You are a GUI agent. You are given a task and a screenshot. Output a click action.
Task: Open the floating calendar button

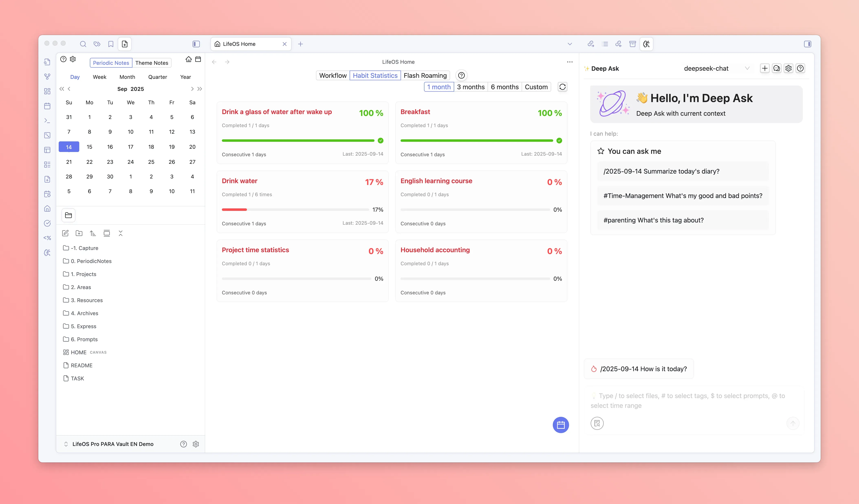point(560,425)
